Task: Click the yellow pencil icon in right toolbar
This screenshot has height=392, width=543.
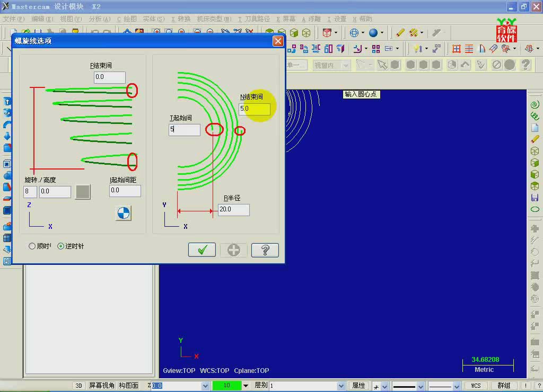Action: tap(535, 139)
